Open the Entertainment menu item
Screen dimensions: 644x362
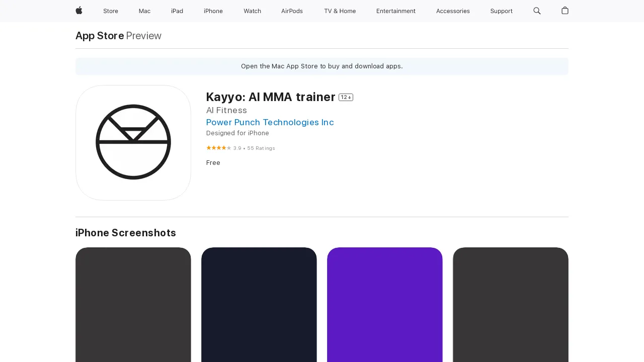click(396, 11)
